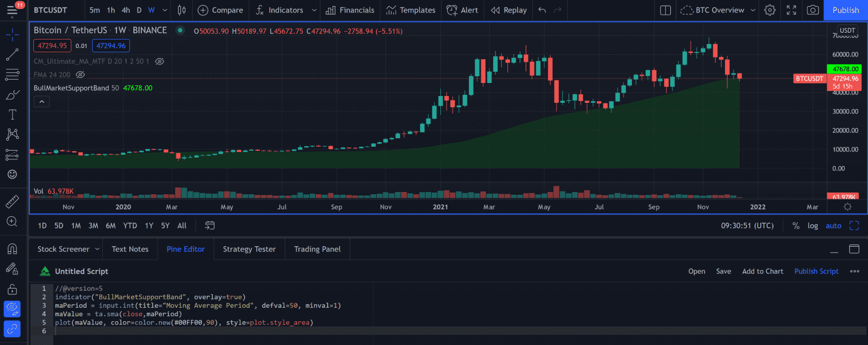Toggle visibility of FMA indicator
868x345 pixels.
(x=80, y=75)
